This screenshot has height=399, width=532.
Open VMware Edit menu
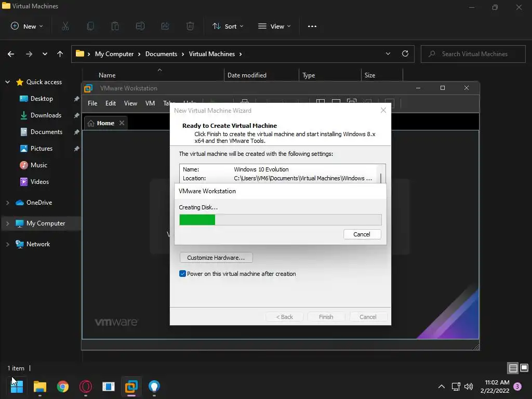click(111, 103)
